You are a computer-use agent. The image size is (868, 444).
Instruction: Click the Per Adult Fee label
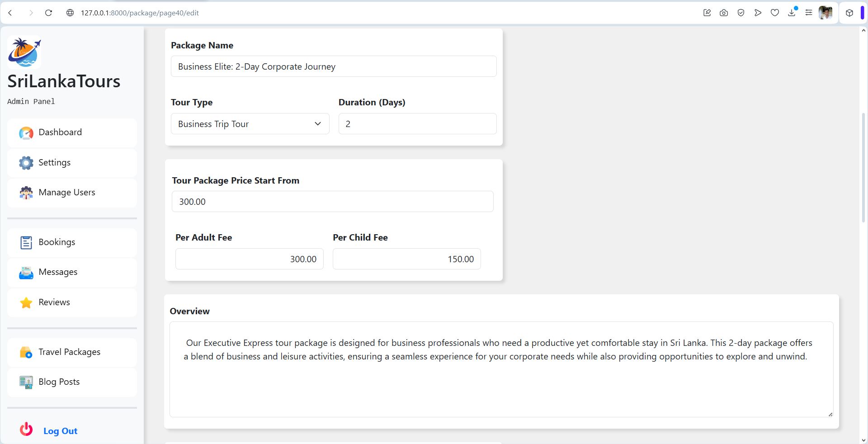[203, 237]
